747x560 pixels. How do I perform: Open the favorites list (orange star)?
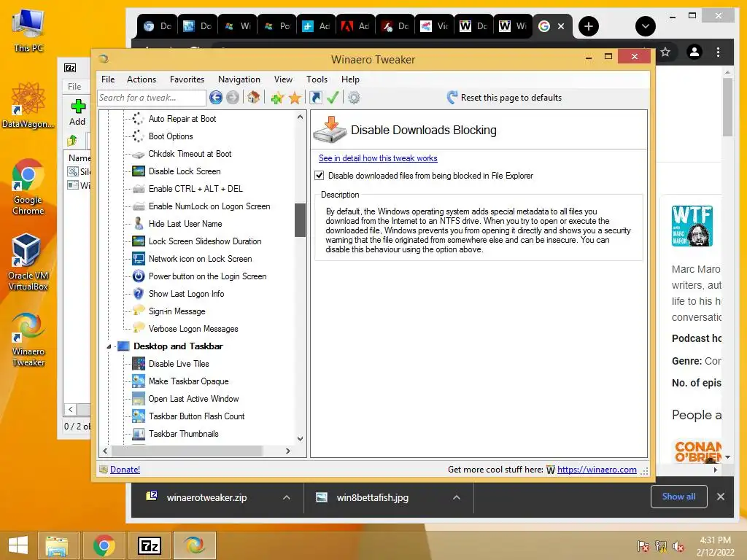coord(295,98)
